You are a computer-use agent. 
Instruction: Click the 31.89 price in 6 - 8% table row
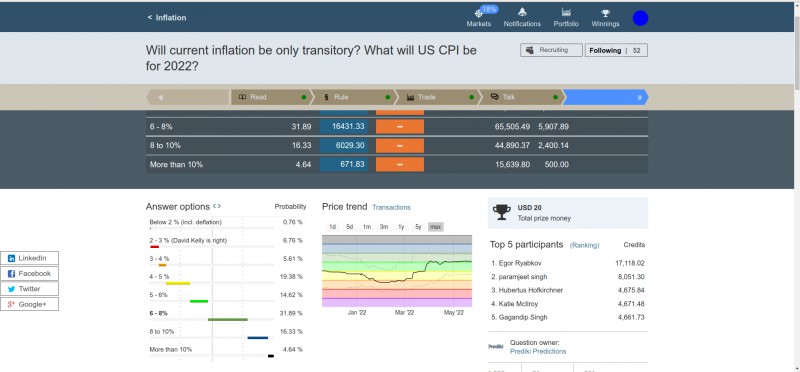(301, 127)
